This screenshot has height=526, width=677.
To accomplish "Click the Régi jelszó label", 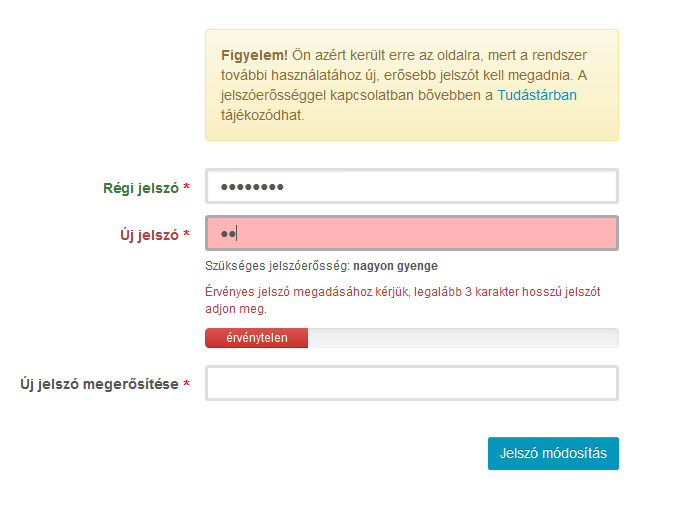I will pyautogui.click(x=140, y=188).
